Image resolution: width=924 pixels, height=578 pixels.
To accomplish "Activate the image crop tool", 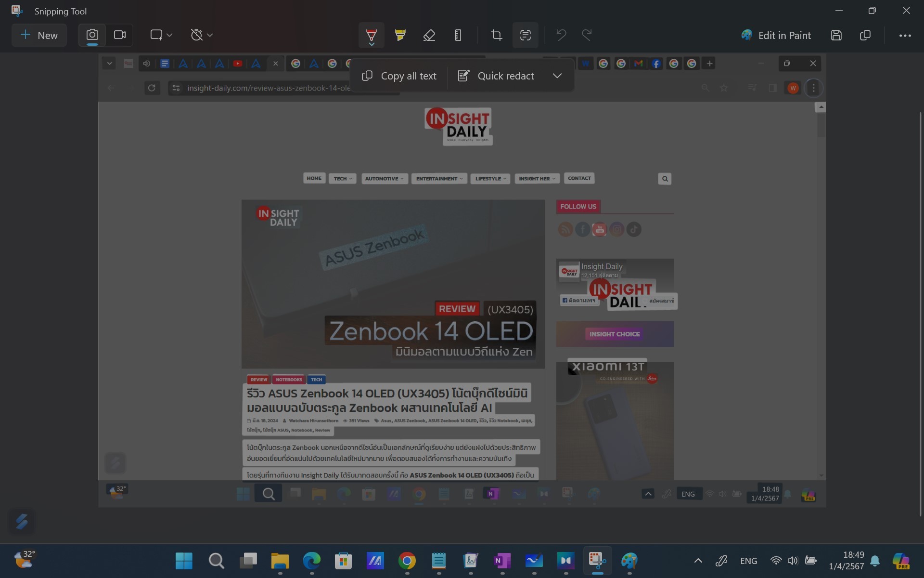I will 496,35.
